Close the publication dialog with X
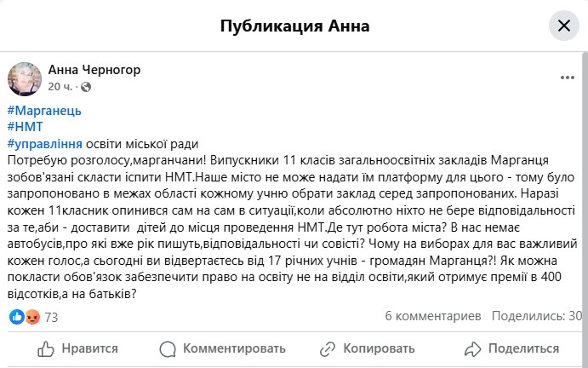Screen dimensions: 588x368 [563, 26]
